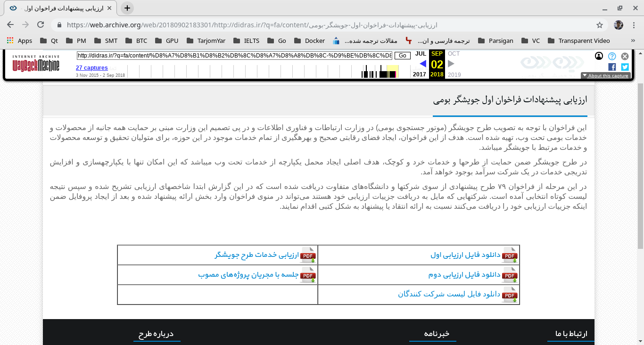Open Parsigan bookmarks folder
The image size is (644, 345).
coord(495,41)
